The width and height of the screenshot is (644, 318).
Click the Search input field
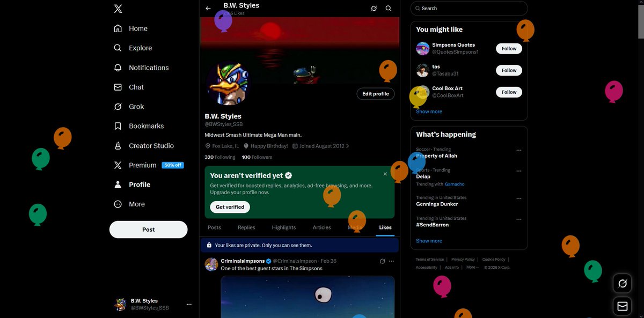tap(469, 9)
